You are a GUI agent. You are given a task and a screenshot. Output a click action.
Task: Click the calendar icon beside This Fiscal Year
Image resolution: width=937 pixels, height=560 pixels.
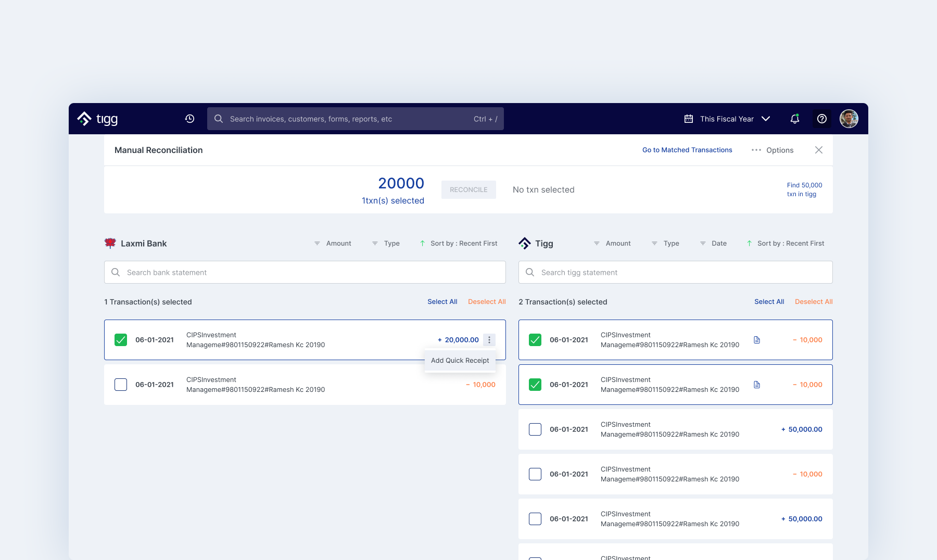click(689, 119)
